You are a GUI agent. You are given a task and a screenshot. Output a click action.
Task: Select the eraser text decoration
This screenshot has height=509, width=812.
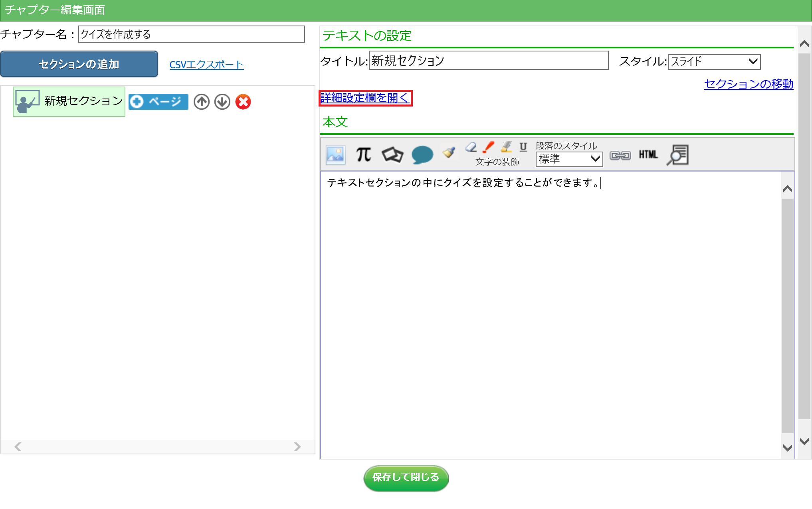pyautogui.click(x=471, y=147)
